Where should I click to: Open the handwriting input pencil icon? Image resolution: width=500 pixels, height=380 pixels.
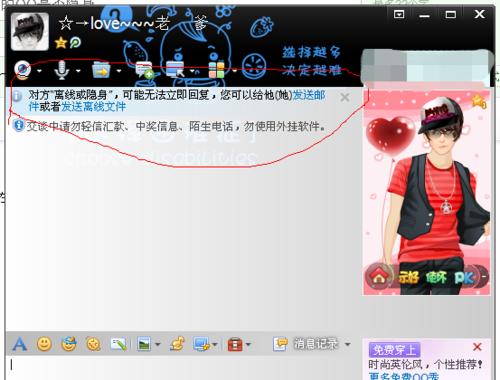point(118,344)
